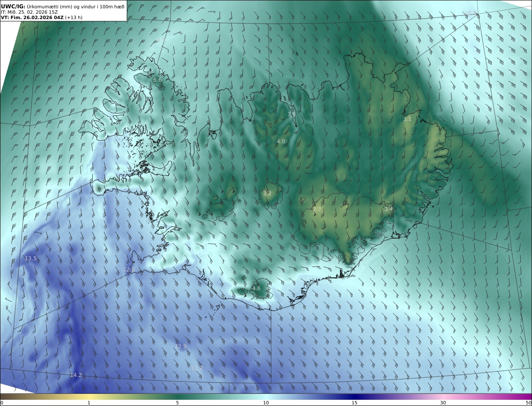
Task: Click the 13.5 value over the western ocean
Action: [x=31, y=258]
